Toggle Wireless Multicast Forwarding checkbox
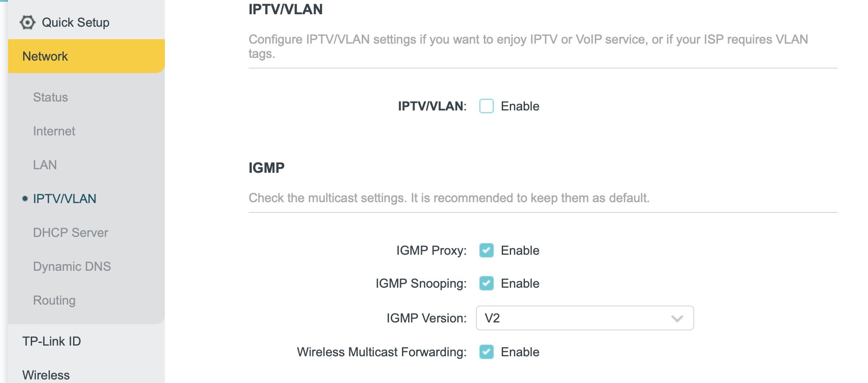Viewport: 868px width, 383px height. click(x=487, y=352)
